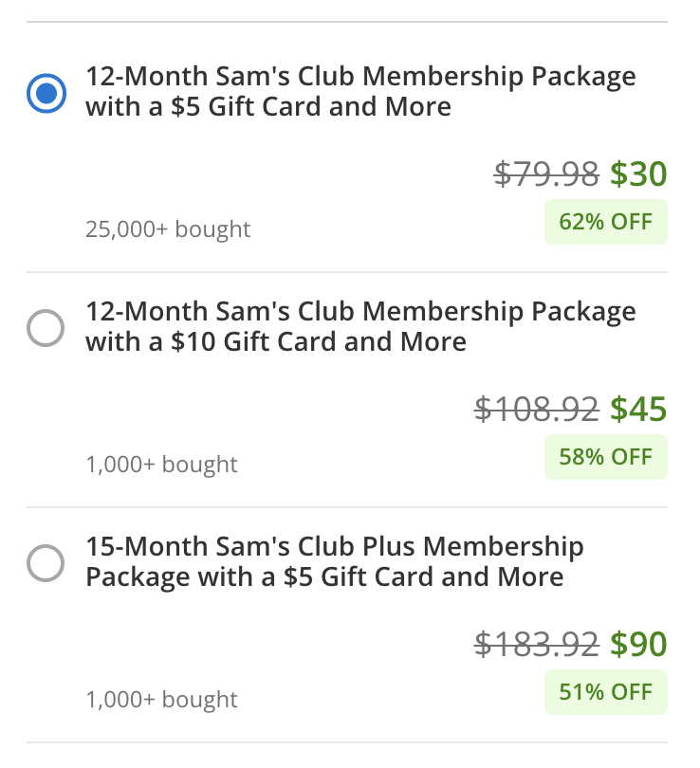700x768 pixels.
Task: Click the $183.92 strikethrough price
Action: 539,646
